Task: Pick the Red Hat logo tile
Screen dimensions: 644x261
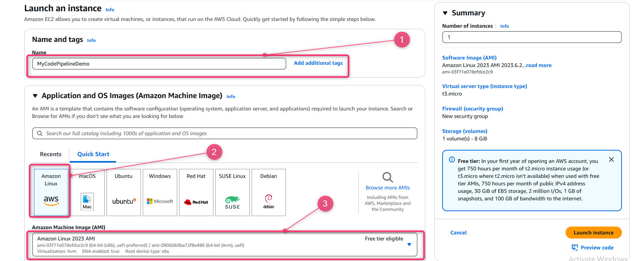Action: click(196, 192)
